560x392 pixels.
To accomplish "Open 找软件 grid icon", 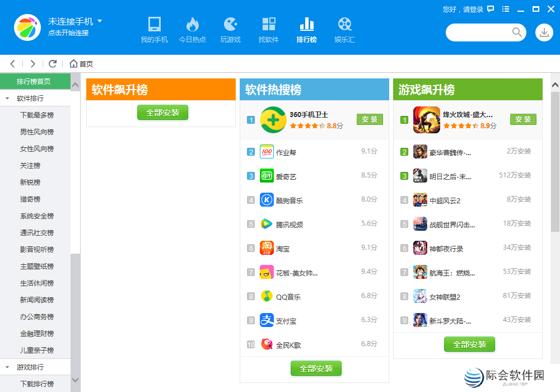I will [x=268, y=24].
